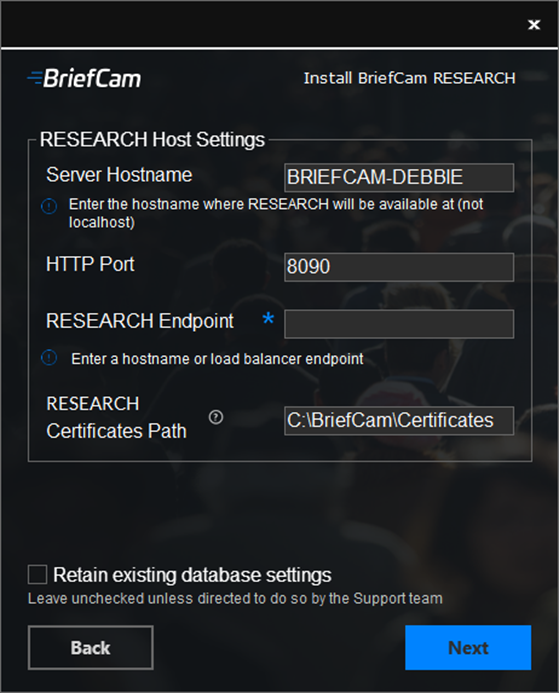The height and width of the screenshot is (693, 559).
Task: Click the Next button
Action: pos(468,647)
